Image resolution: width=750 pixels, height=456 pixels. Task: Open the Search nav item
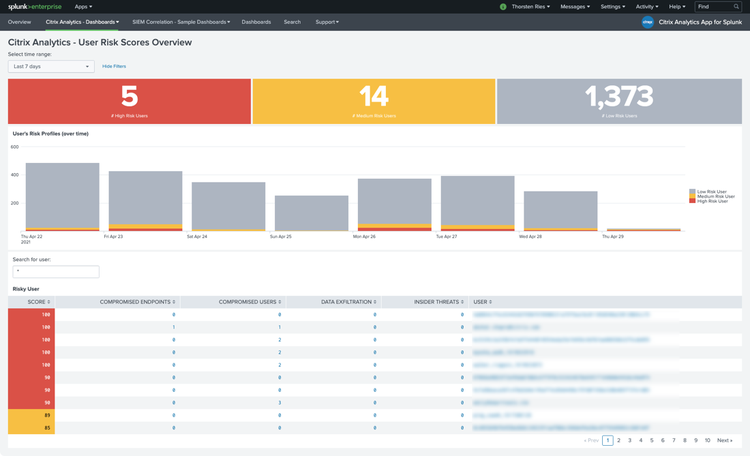coord(292,22)
